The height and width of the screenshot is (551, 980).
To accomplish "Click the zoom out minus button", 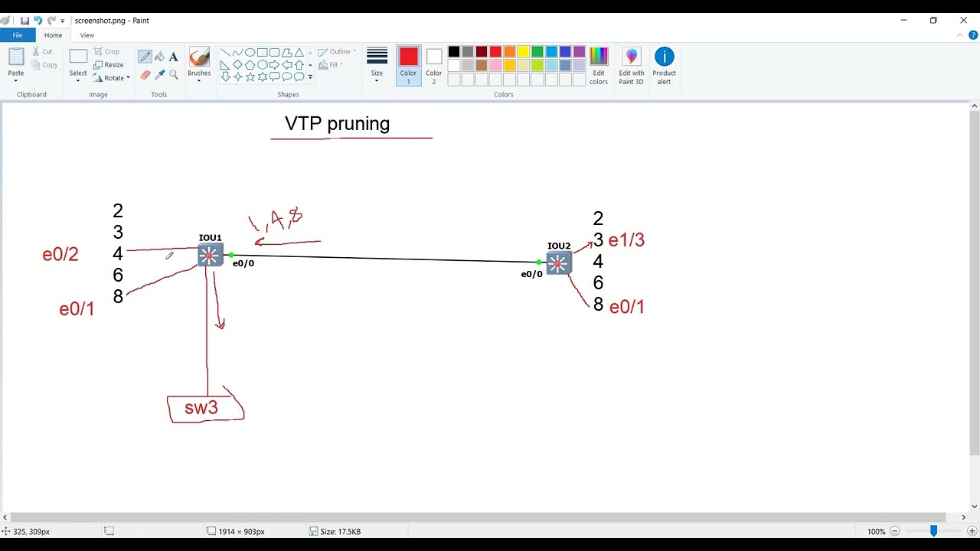I will tap(894, 531).
